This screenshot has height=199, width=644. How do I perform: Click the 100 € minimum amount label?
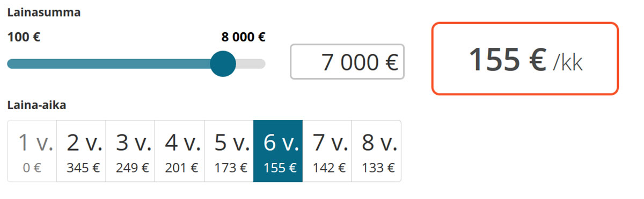[x=24, y=38]
